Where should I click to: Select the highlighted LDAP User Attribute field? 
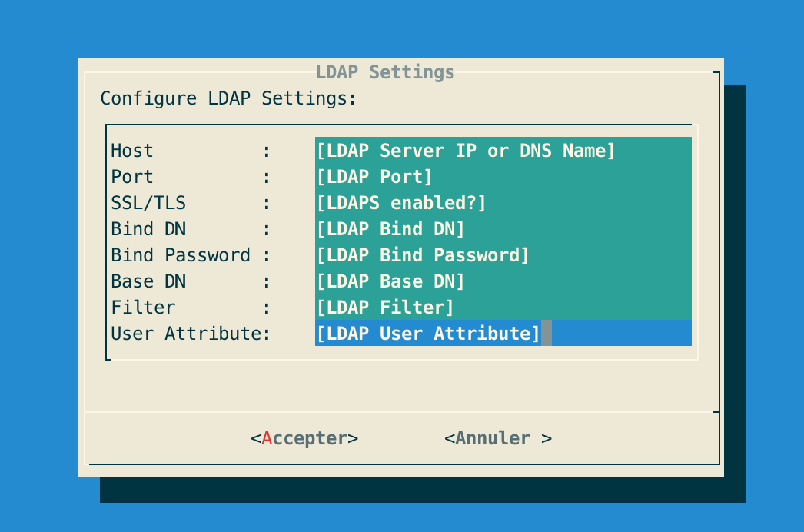pos(503,334)
